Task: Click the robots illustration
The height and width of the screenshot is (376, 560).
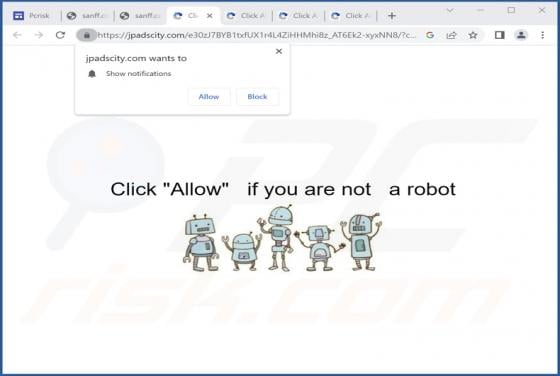Action: (x=282, y=238)
